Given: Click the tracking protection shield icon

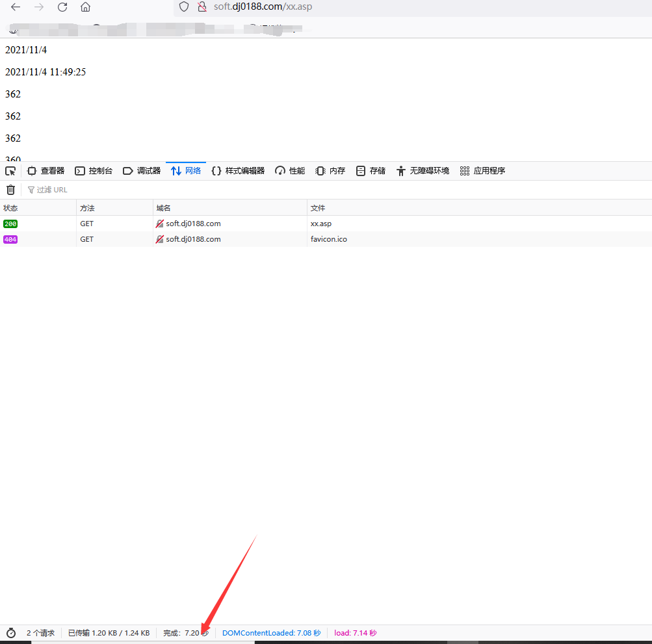Looking at the screenshot, I should pyautogui.click(x=184, y=6).
